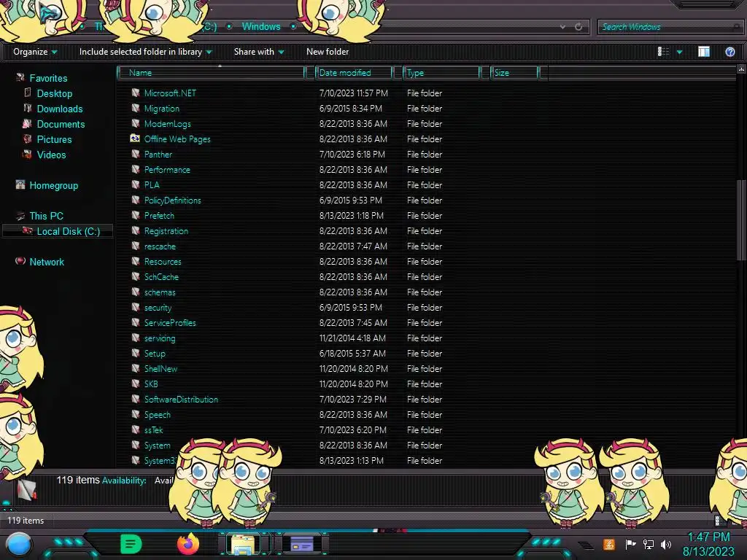Click the Prefetch folder icon
The width and height of the screenshot is (747, 560).
136,215
